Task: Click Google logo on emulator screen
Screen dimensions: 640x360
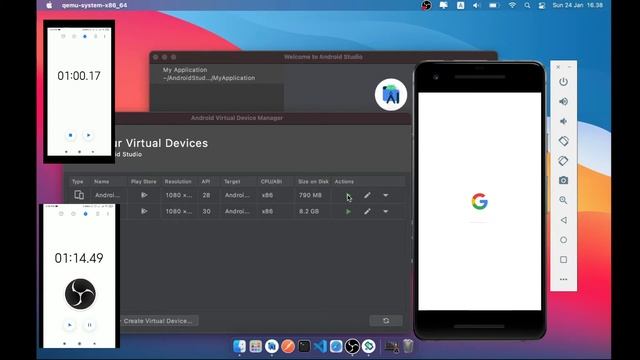Action: (x=480, y=201)
